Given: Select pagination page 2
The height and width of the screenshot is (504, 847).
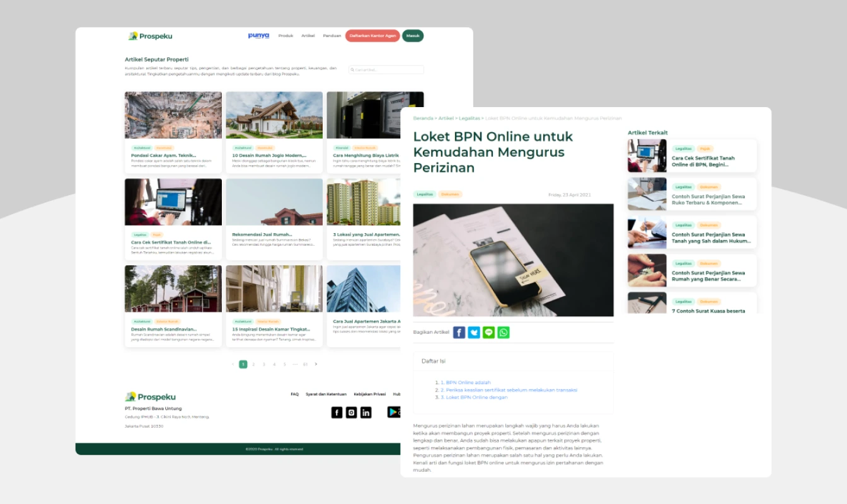Looking at the screenshot, I should [x=253, y=364].
